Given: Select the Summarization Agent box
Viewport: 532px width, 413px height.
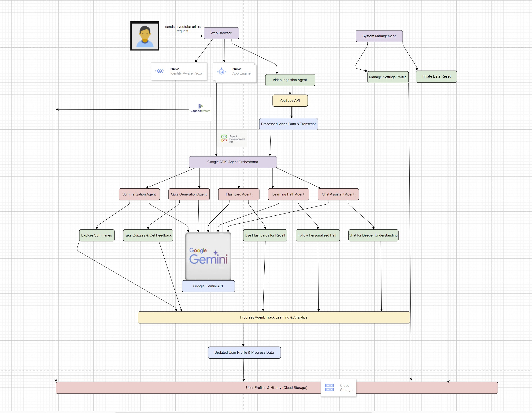Looking at the screenshot, I should click(x=139, y=194).
